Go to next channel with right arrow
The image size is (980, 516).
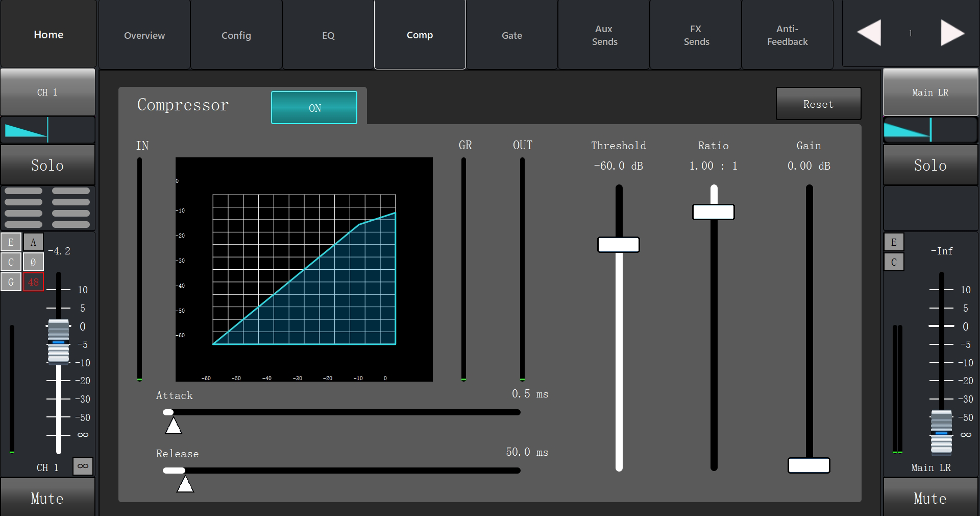point(952,33)
